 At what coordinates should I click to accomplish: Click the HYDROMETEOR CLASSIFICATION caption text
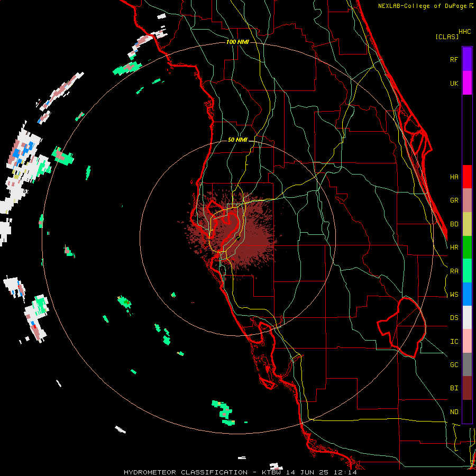(x=186, y=472)
